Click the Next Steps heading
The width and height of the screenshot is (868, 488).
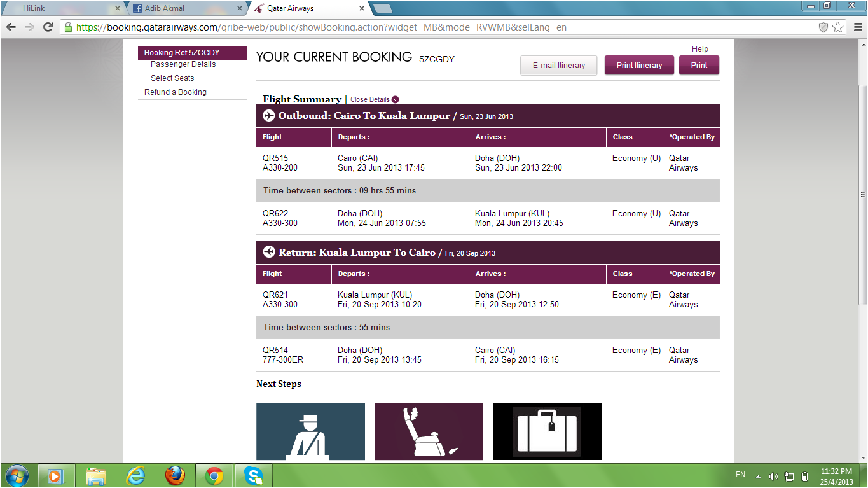pyautogui.click(x=279, y=384)
